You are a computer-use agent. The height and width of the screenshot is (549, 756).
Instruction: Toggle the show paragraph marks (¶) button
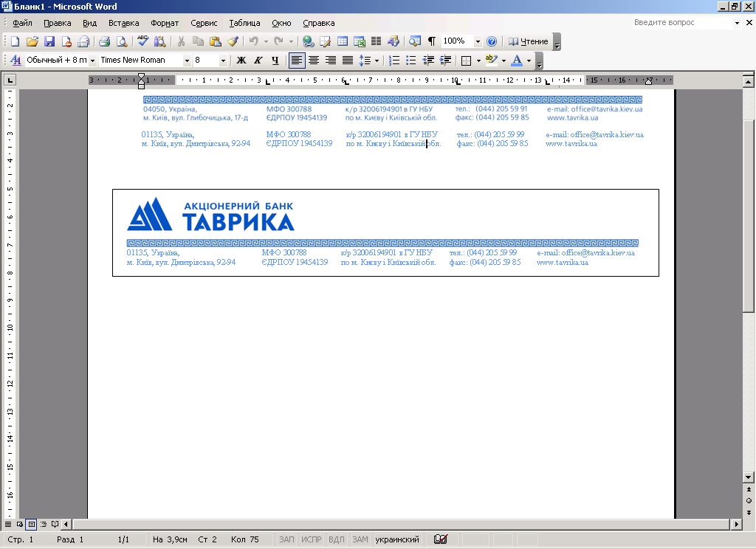[x=431, y=41]
